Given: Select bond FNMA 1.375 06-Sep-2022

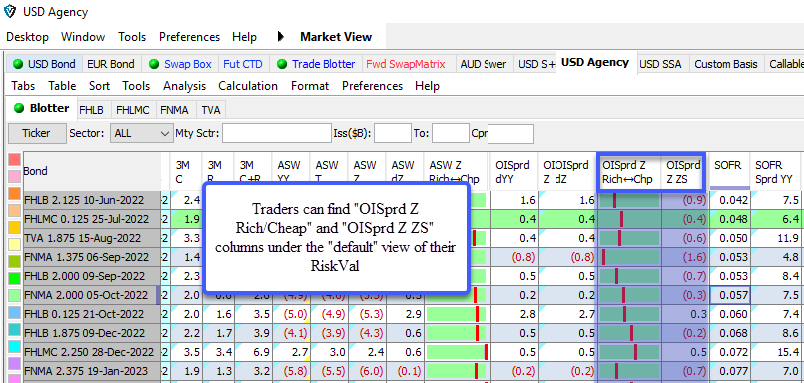Looking at the screenshot, I should (x=91, y=257).
